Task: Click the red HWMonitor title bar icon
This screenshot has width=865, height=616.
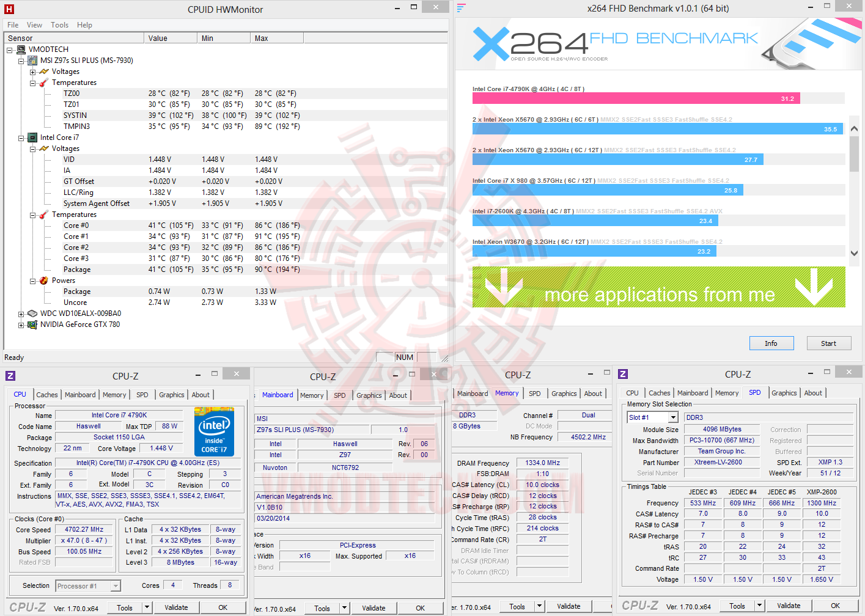Action: 9,9
